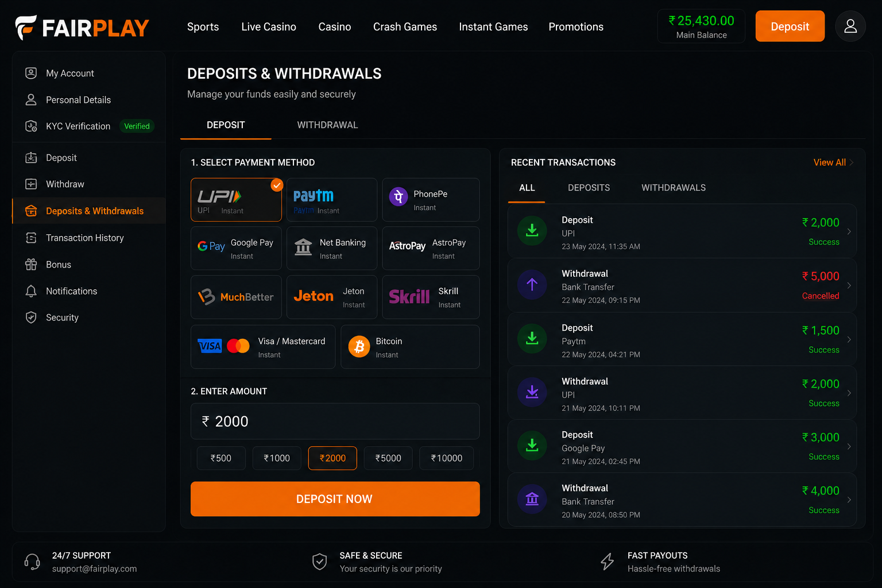Choose the ₹2000 quick amount
882x588 pixels.
(x=332, y=458)
